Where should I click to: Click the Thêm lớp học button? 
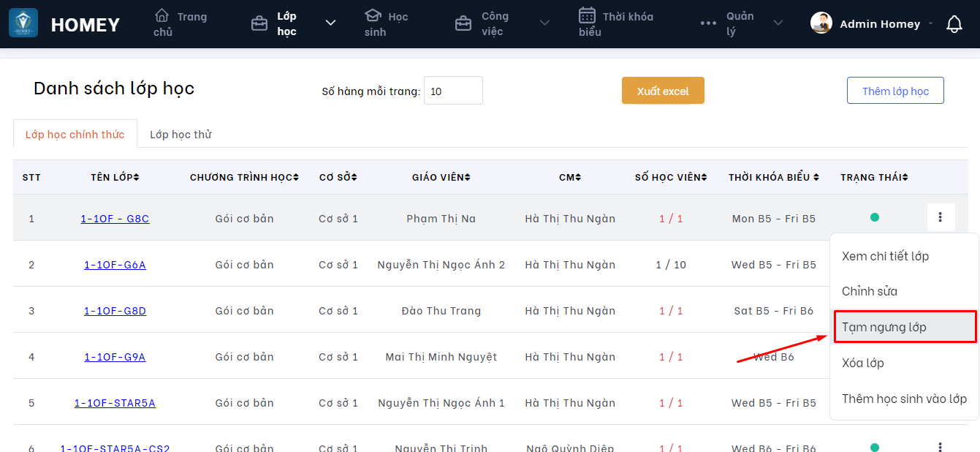click(x=895, y=91)
